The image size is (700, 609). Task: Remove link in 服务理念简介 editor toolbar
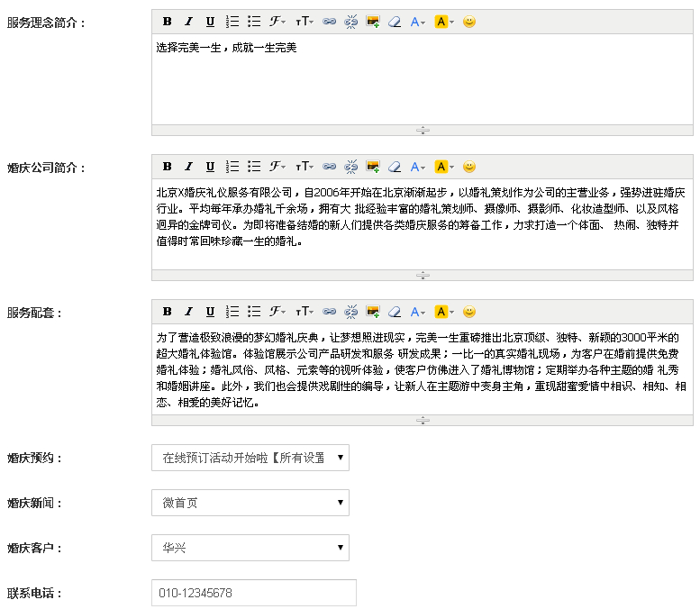[350, 22]
